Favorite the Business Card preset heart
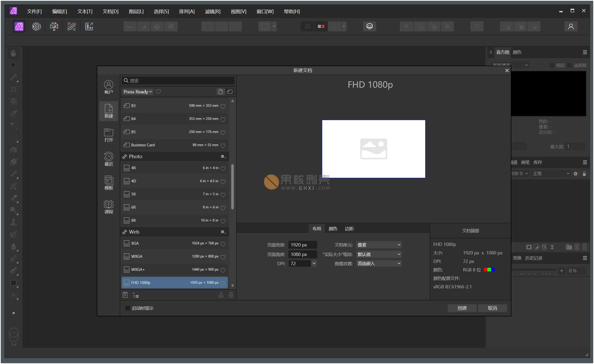594x364 pixels. tap(223, 145)
